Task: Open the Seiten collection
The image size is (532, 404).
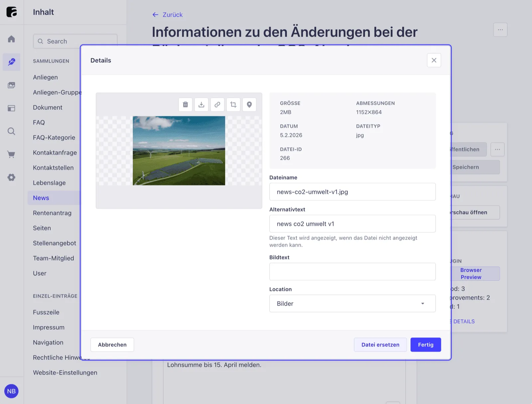Action: pos(42,228)
